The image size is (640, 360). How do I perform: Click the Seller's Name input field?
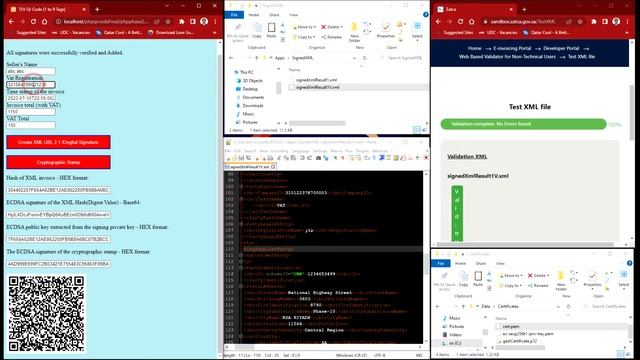[x=31, y=71]
